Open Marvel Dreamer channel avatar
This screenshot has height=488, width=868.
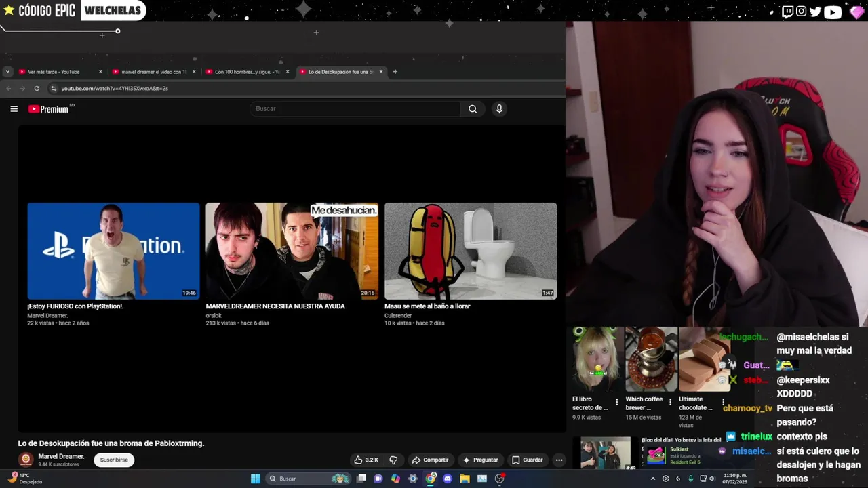(x=26, y=460)
